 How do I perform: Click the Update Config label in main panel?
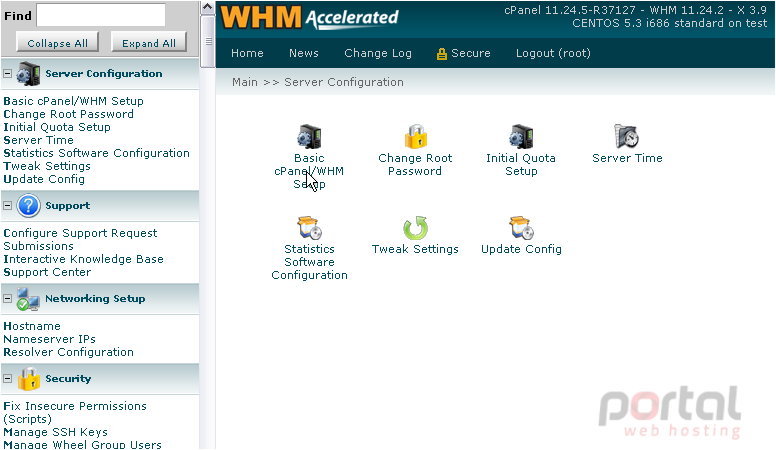521,249
